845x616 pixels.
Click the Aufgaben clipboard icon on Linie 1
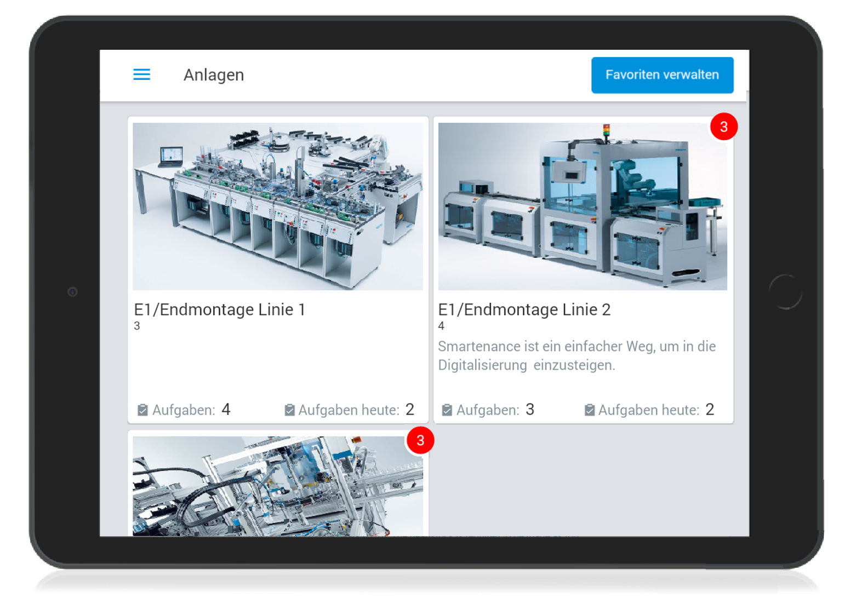142,410
